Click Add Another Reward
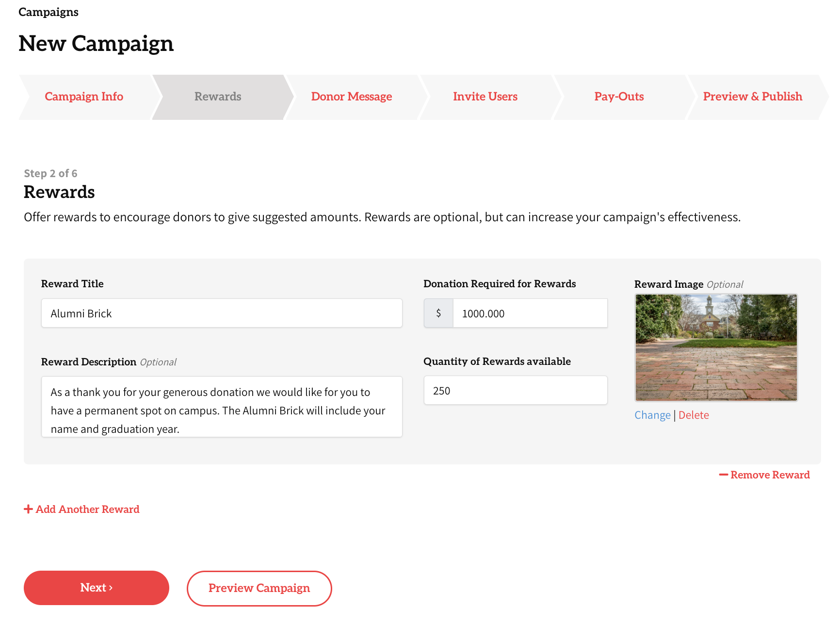Image resolution: width=840 pixels, height=625 pixels. (81, 509)
